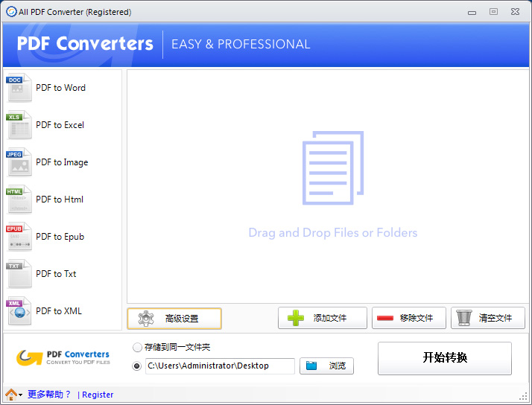Choose PDF to XML conversion mode

pyautogui.click(x=59, y=311)
